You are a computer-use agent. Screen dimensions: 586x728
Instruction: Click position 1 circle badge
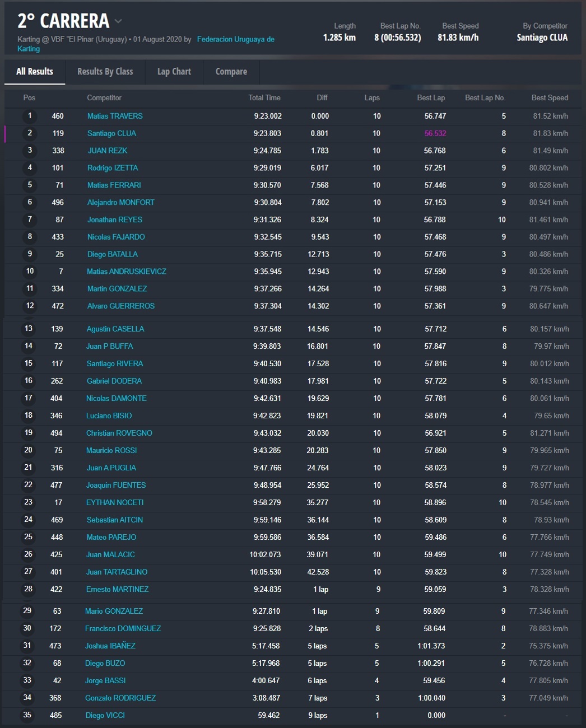(x=30, y=116)
